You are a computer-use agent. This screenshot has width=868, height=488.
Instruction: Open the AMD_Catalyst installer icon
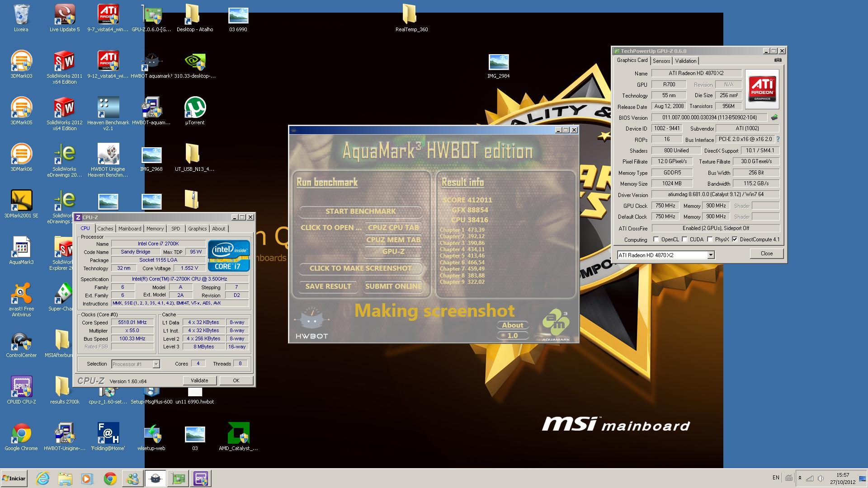click(x=238, y=437)
